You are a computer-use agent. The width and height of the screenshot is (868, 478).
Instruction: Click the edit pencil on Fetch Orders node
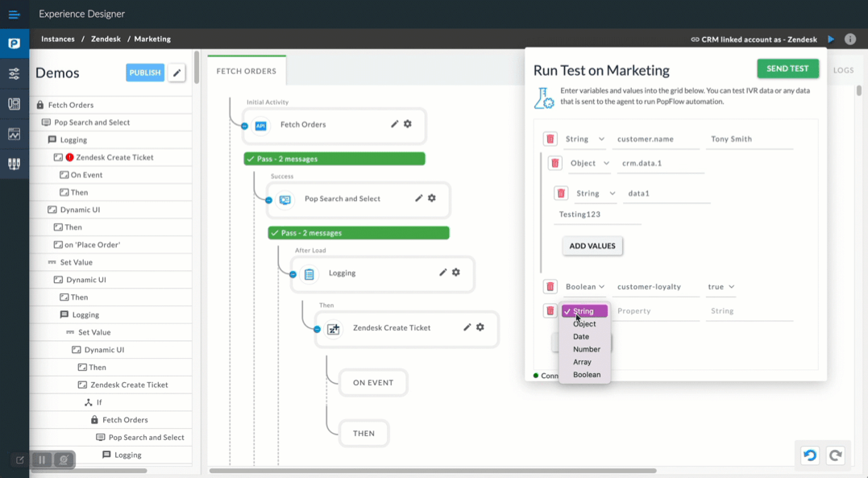(395, 124)
